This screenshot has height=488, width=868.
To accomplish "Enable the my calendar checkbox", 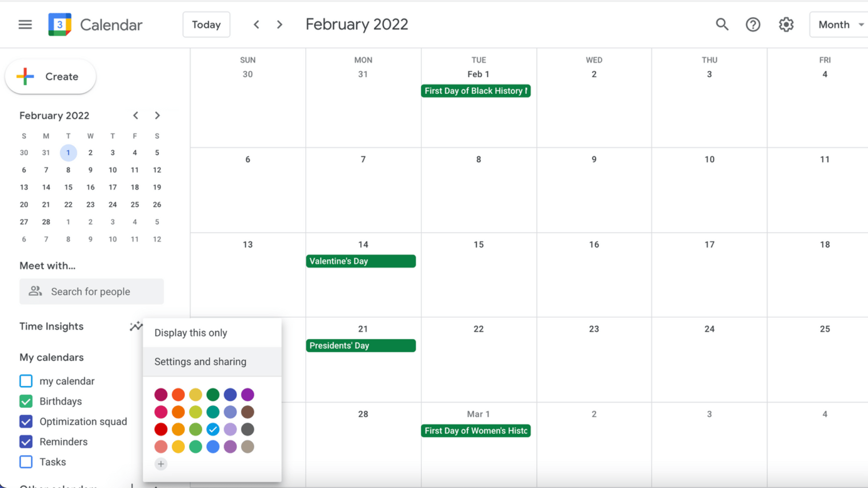I will pyautogui.click(x=26, y=381).
